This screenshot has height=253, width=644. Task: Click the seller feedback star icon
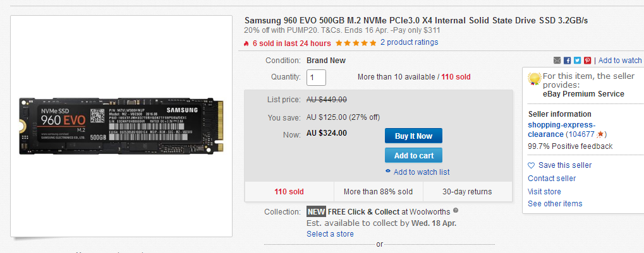[x=600, y=134]
